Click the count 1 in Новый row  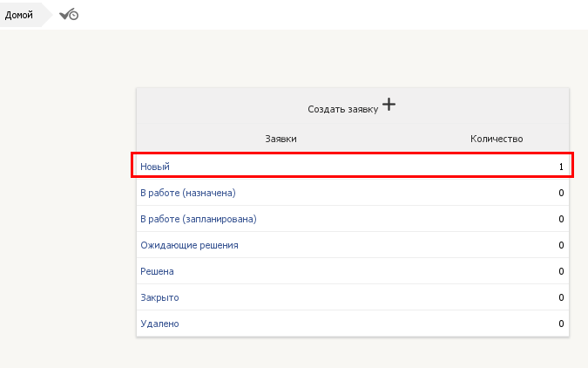(x=561, y=167)
